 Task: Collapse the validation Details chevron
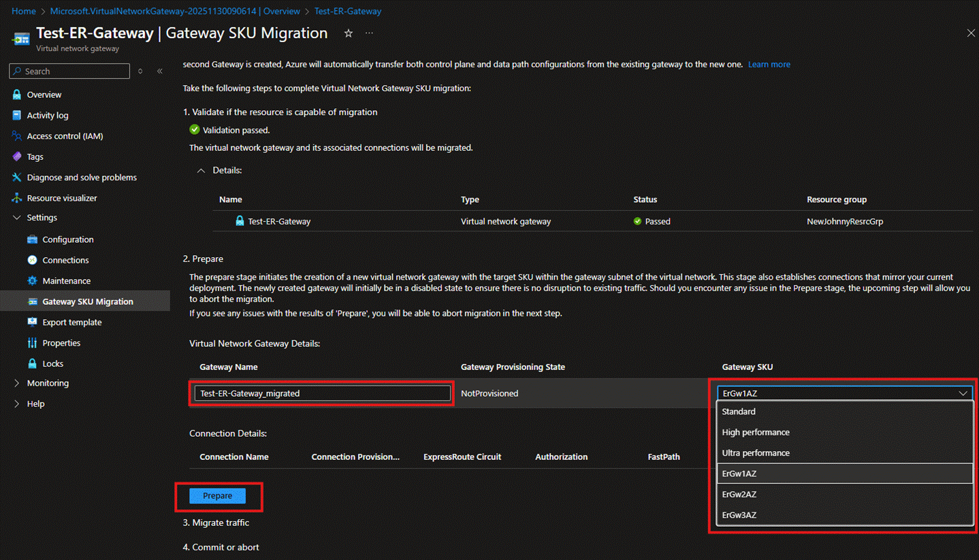tap(201, 171)
